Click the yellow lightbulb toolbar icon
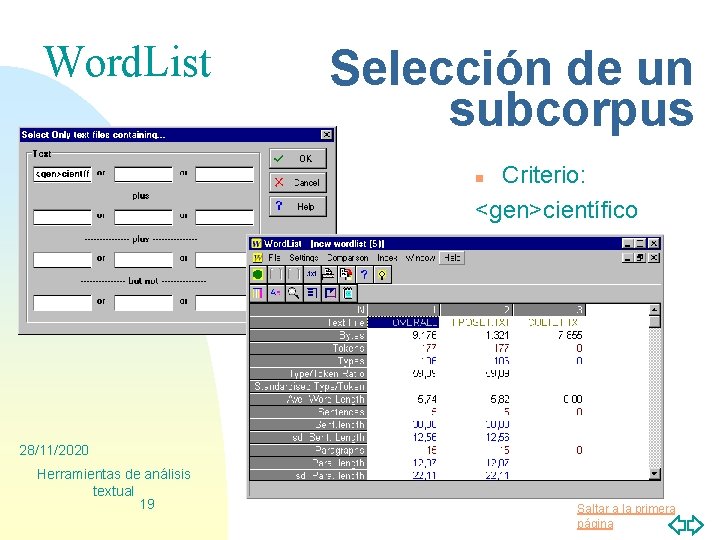 pyautogui.click(x=382, y=275)
